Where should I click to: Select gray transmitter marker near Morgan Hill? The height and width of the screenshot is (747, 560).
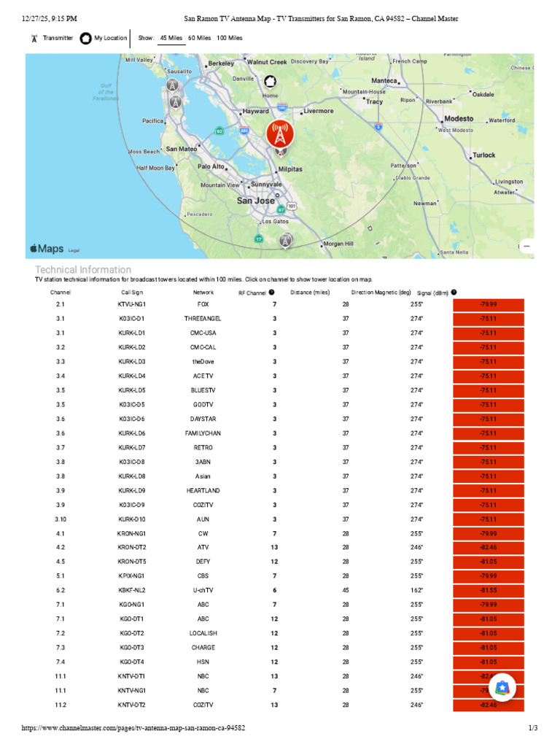286,241
